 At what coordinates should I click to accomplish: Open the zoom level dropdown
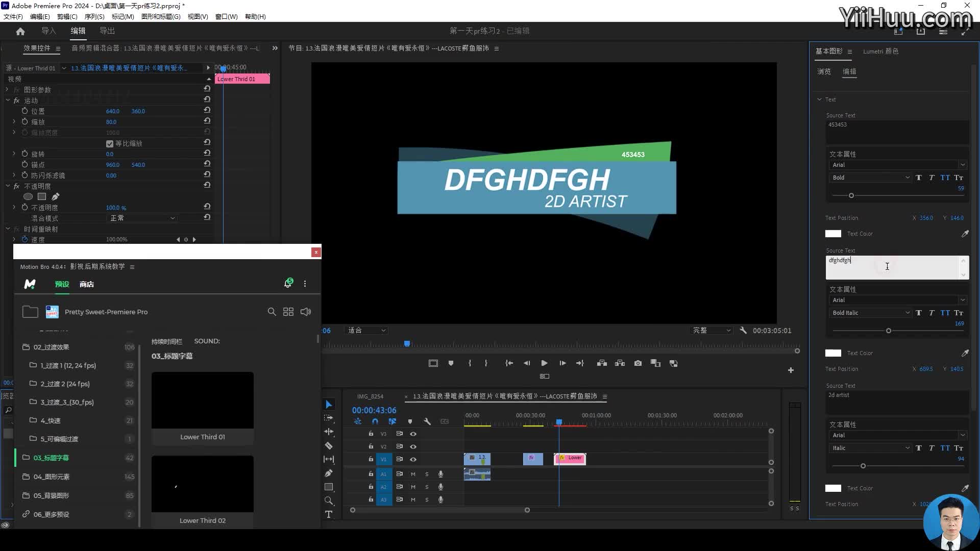click(x=366, y=330)
